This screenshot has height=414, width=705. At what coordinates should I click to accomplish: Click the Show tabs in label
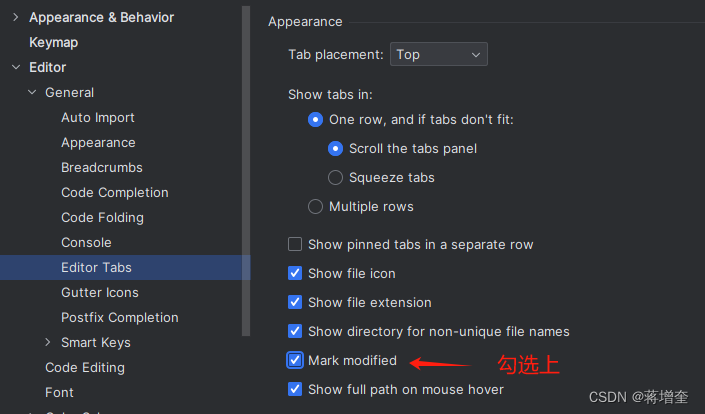[330, 95]
